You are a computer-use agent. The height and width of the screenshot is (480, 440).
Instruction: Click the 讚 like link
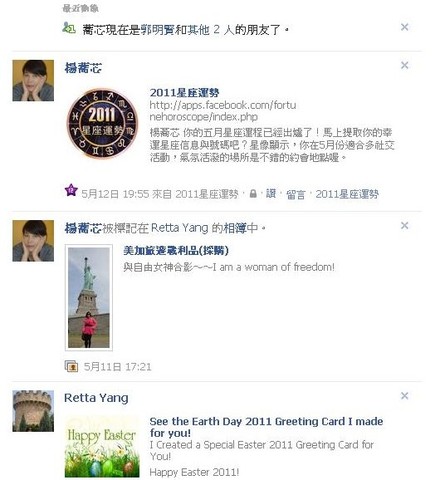click(x=271, y=194)
